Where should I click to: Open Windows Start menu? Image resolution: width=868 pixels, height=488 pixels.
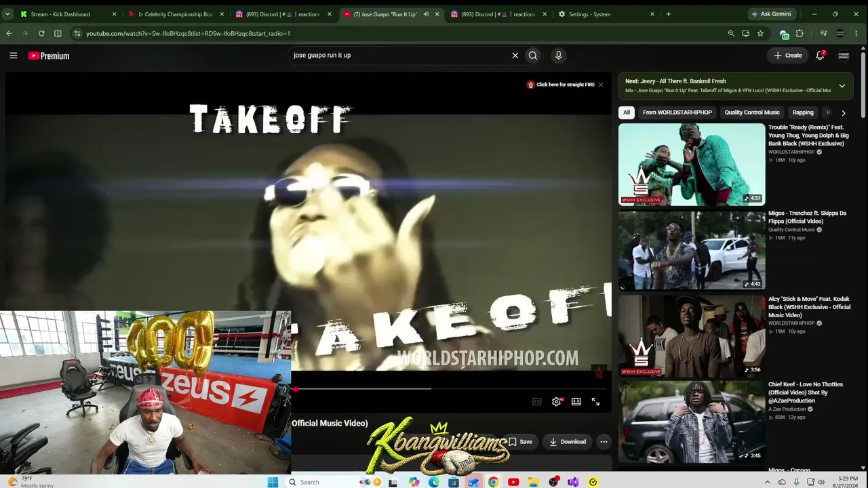(x=273, y=482)
